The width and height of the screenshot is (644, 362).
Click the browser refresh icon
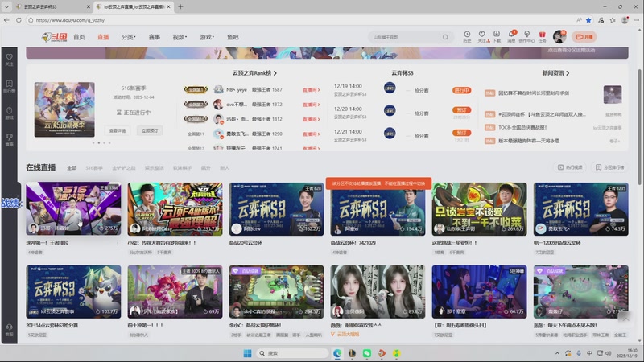coord(19,19)
